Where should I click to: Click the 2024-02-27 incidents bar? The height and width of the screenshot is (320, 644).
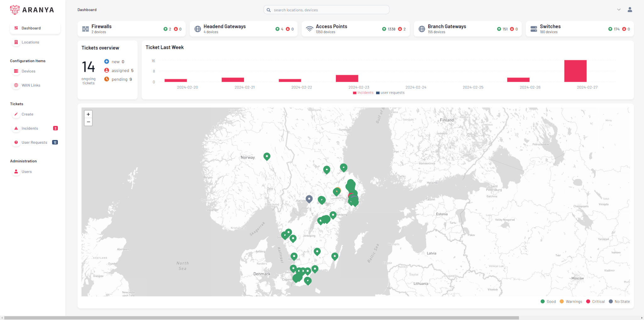[x=575, y=71]
